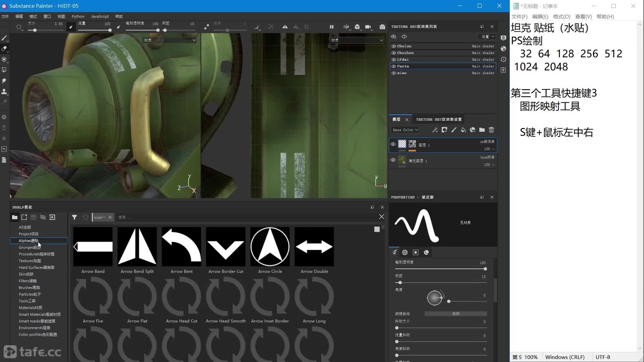
Task: Delete layer with trash can icon
Action: (491, 130)
